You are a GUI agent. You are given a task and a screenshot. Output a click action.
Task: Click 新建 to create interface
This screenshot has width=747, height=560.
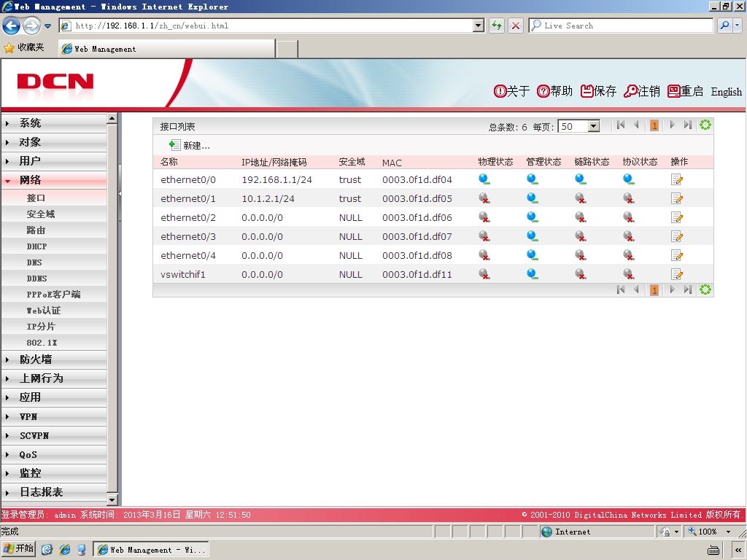click(x=190, y=145)
